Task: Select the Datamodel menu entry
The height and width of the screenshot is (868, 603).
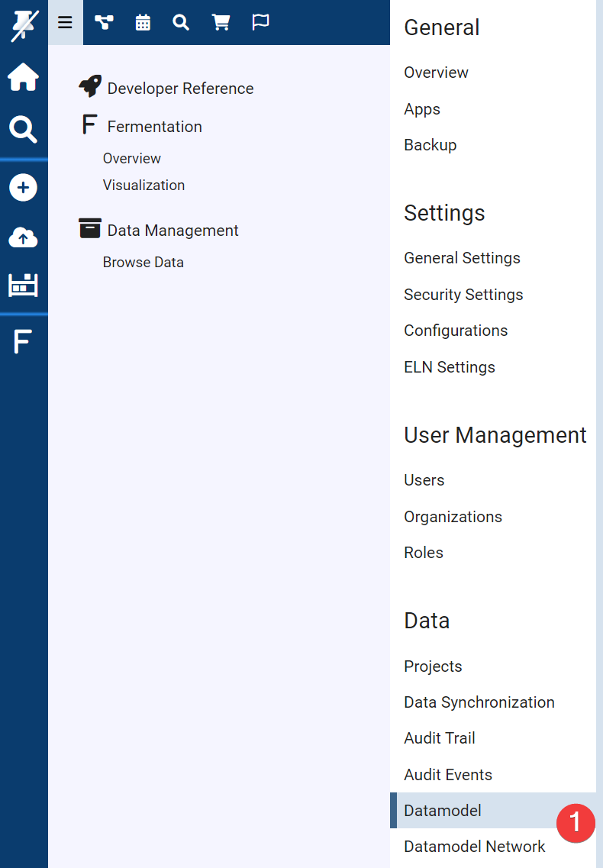Action: click(443, 811)
